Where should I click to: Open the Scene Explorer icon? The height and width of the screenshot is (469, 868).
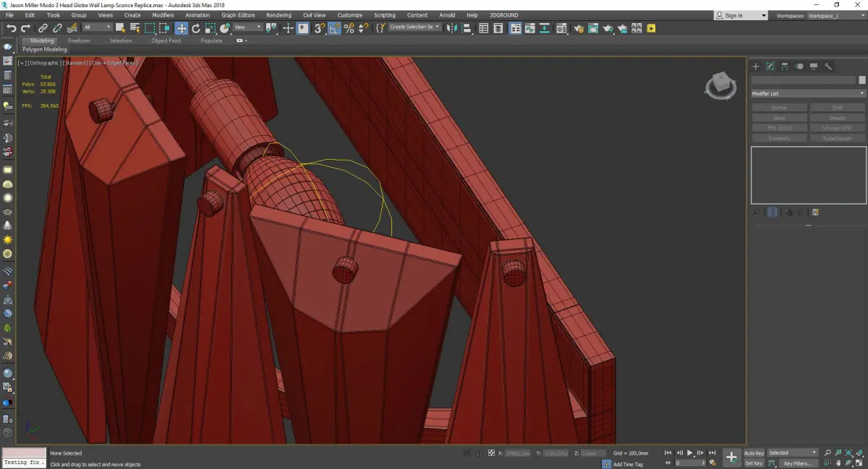click(483, 28)
